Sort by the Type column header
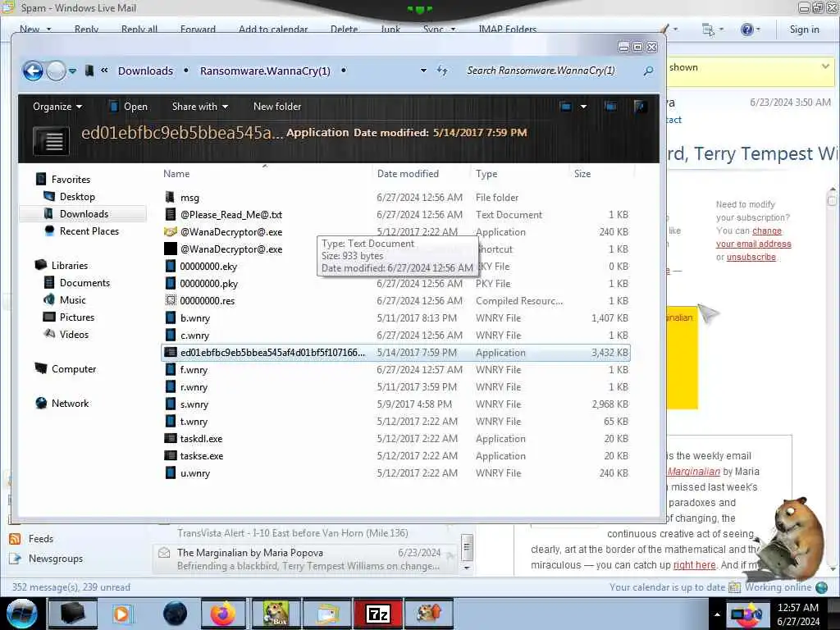Image resolution: width=840 pixels, height=630 pixels. [x=486, y=174]
